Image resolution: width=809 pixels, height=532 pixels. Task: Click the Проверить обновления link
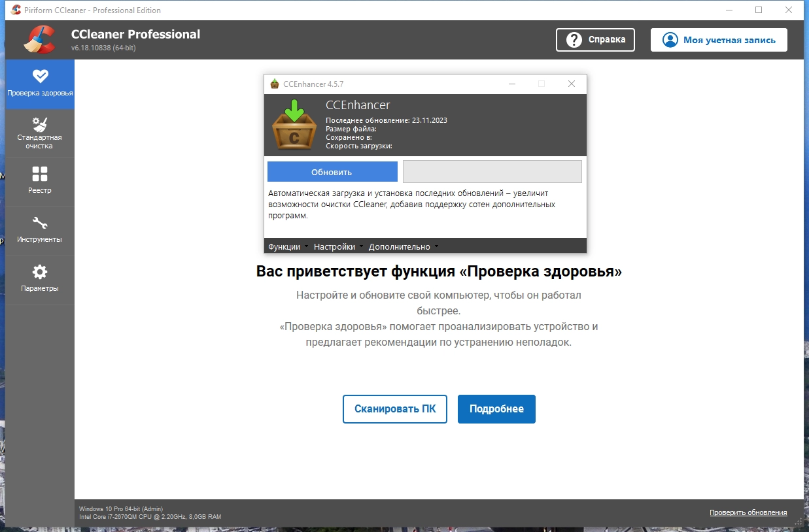(748, 512)
